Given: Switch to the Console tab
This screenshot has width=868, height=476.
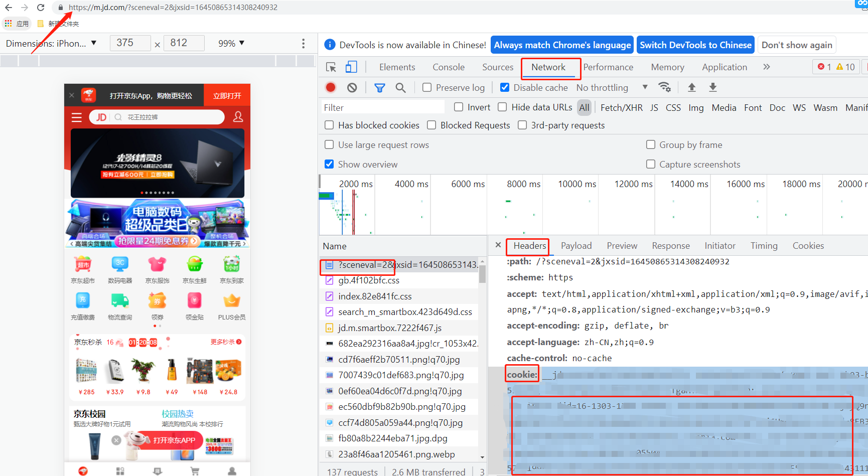Looking at the screenshot, I should tap(449, 67).
